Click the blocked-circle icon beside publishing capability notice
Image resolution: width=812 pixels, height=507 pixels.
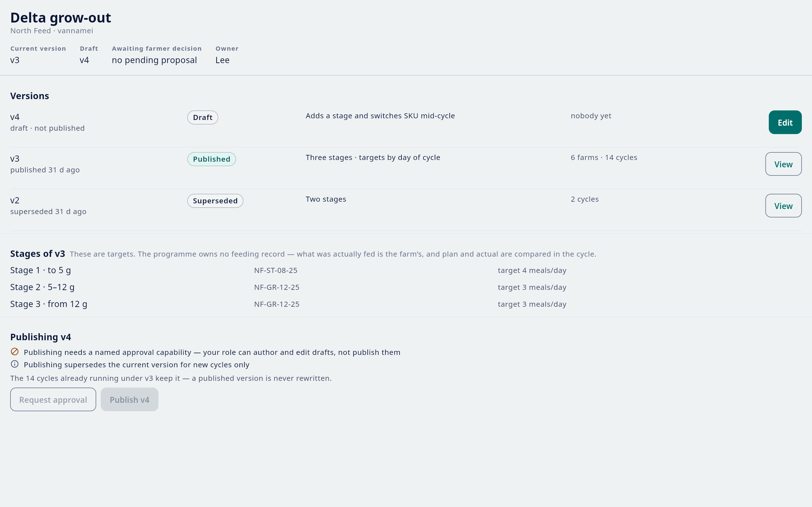tap(15, 352)
